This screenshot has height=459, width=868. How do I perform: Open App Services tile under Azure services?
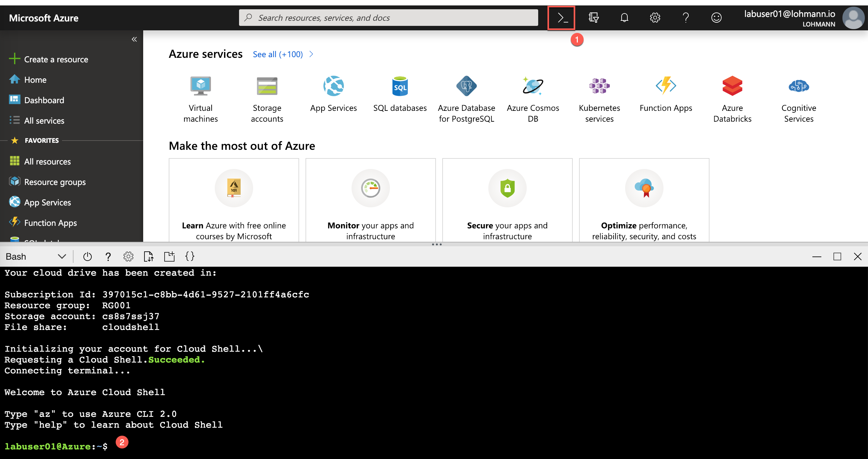point(333,94)
